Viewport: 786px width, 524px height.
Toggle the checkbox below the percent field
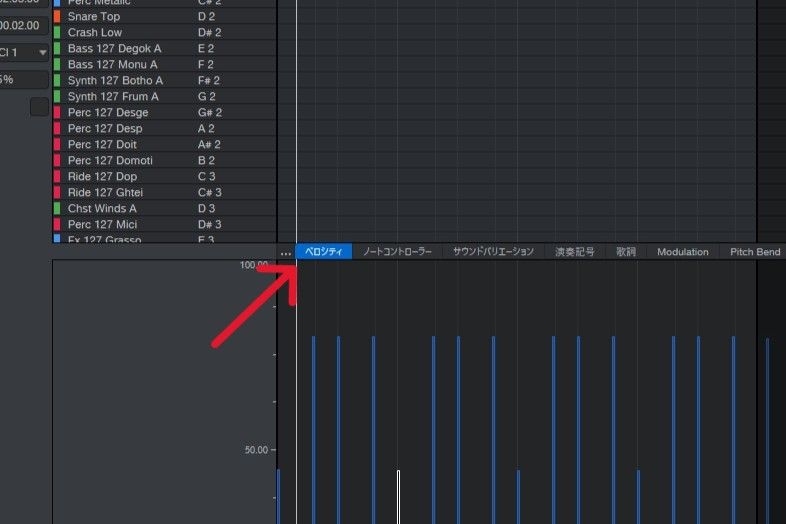39,107
